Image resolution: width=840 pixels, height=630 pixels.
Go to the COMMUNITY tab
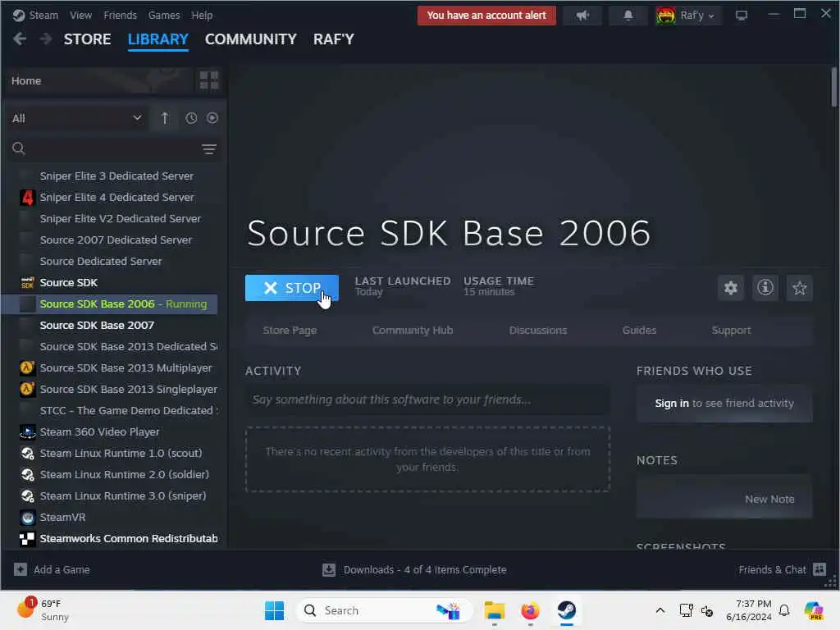(x=251, y=39)
